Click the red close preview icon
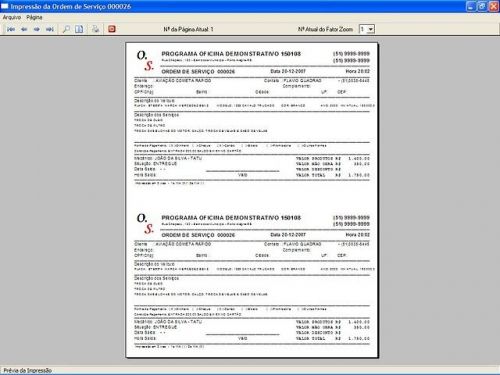Image resolution: width=500 pixels, height=375 pixels. pyautogui.click(x=112, y=29)
